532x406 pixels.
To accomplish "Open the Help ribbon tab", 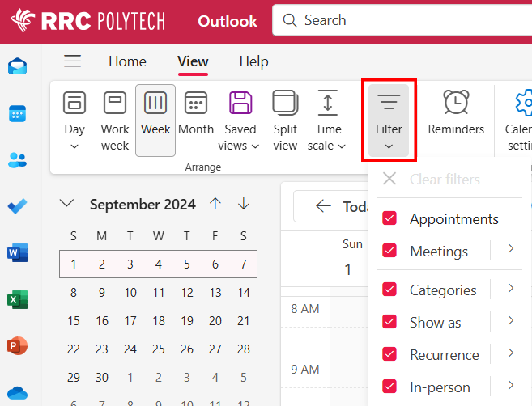I will (x=253, y=61).
